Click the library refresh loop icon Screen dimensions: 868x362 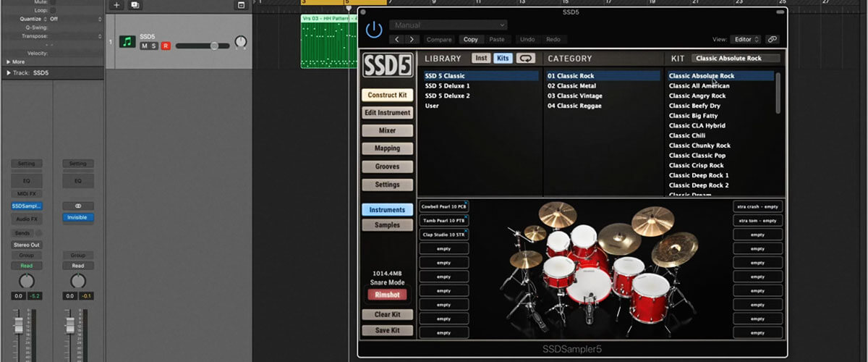tap(526, 59)
